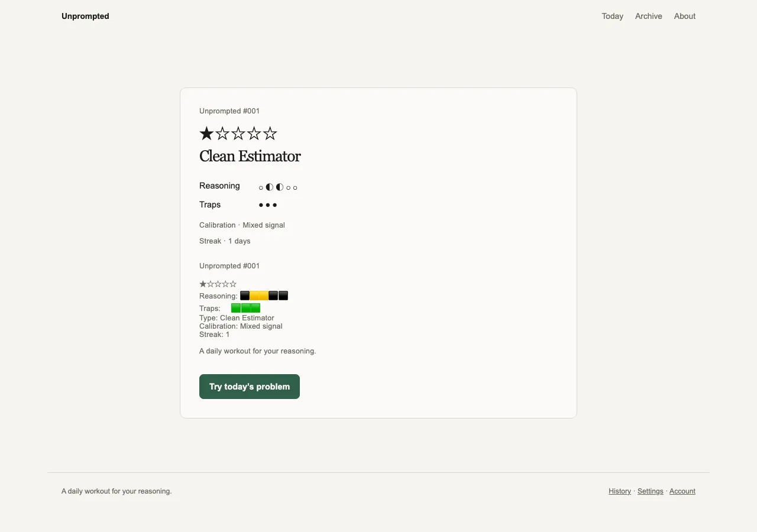The image size is (757, 532).
Task: Click the Unprompted logo in the header
Action: click(x=85, y=16)
